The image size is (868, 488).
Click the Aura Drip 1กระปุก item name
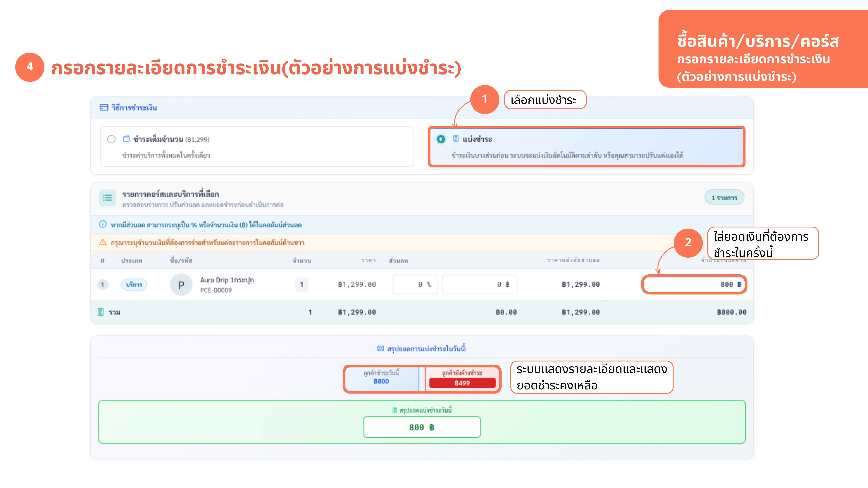(x=227, y=280)
